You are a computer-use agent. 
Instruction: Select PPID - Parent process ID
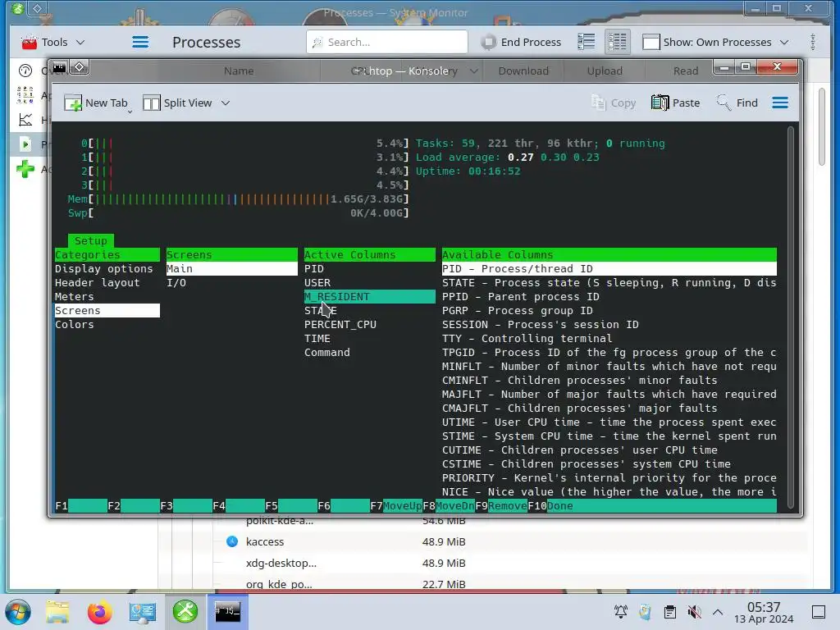click(x=520, y=297)
